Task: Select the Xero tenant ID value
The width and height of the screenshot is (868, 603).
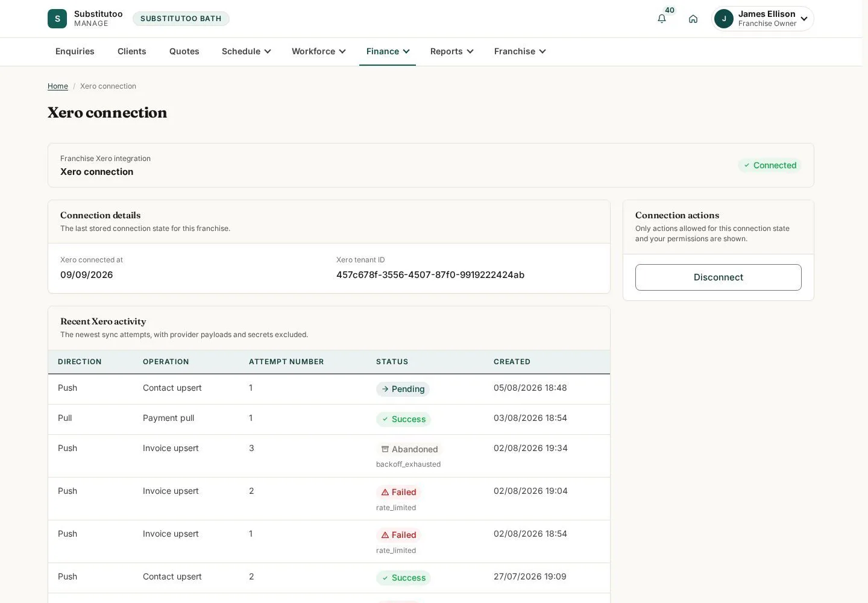Action: [430, 275]
